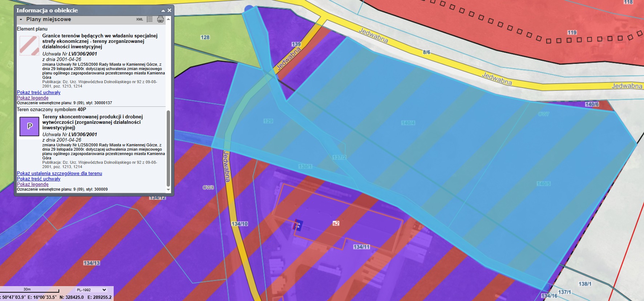Click the purple P terrain symbol swatch
Viewport: 644px width, 301px height.
[29, 126]
